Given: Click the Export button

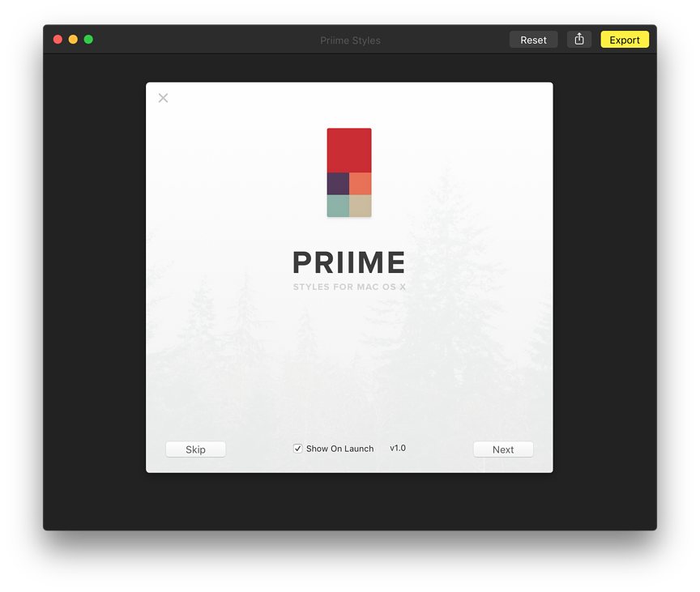Looking at the screenshot, I should (x=625, y=40).
